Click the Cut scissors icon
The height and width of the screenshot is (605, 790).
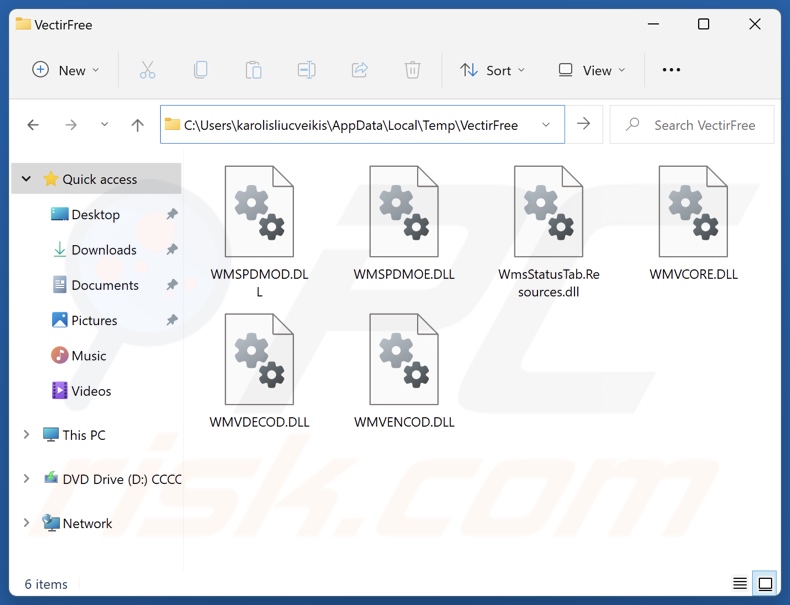pos(148,70)
